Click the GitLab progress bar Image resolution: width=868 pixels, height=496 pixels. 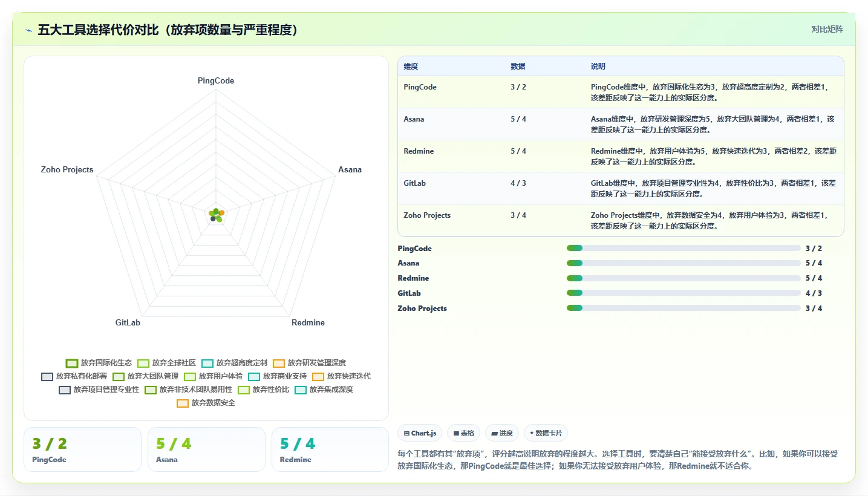684,293
